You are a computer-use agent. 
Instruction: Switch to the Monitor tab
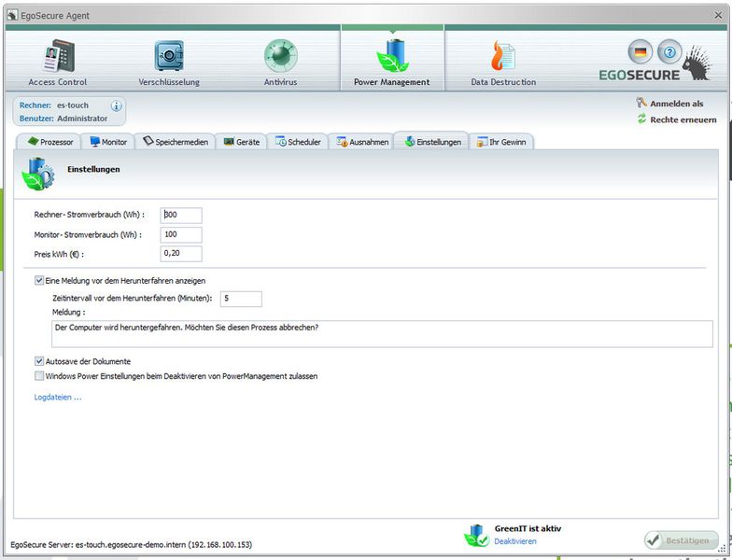[108, 142]
